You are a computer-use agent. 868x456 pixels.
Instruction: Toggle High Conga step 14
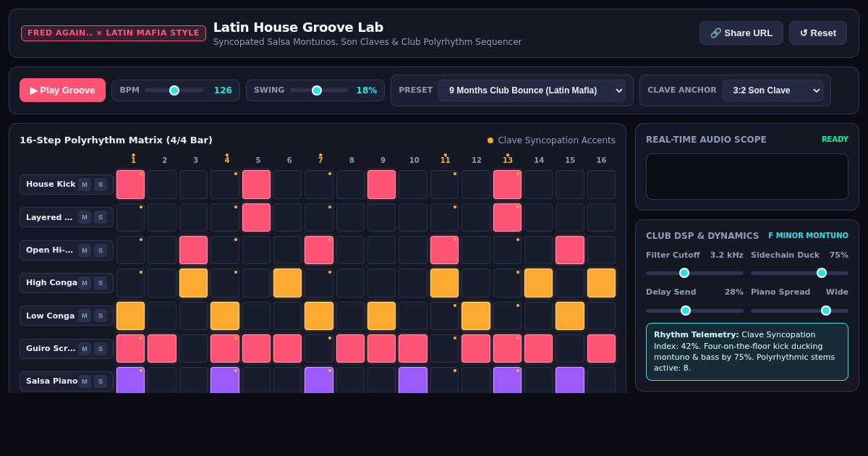pos(539,283)
